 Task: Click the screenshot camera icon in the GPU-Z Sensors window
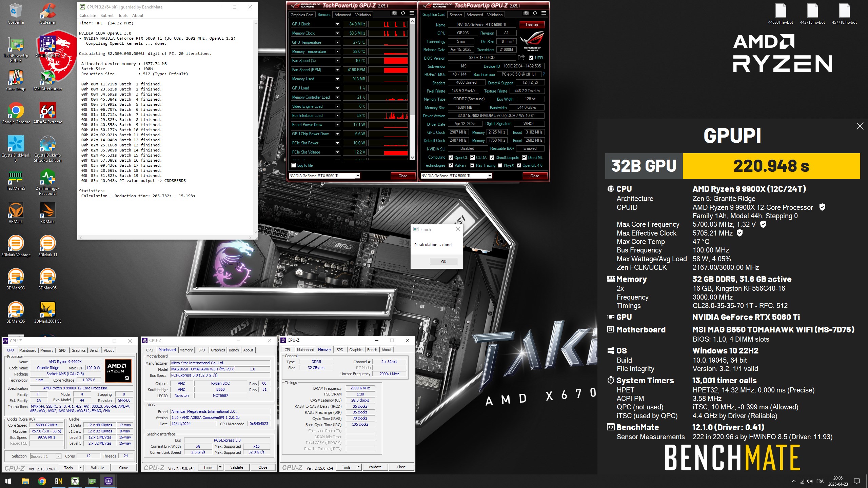point(394,13)
